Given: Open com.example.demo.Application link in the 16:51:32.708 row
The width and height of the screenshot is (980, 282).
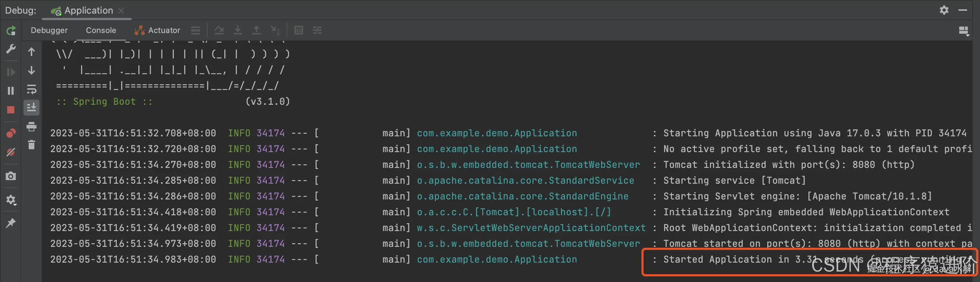Looking at the screenshot, I should coord(497,133).
